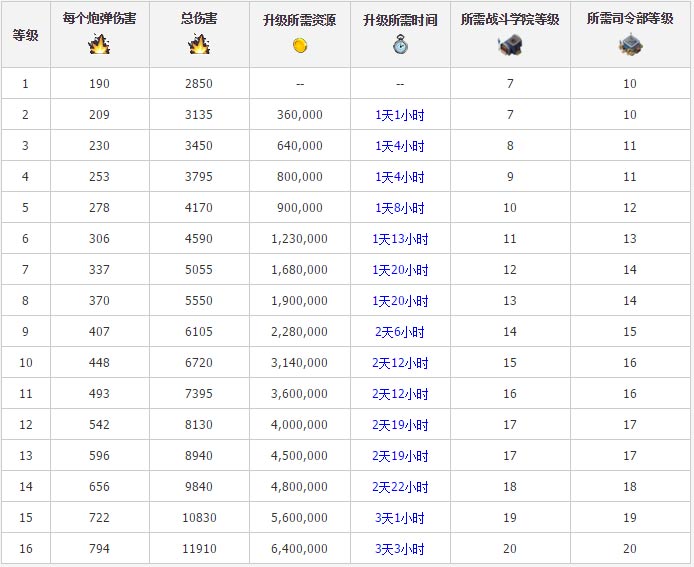Click the 所需战斗学院等级 header text
This screenshot has width=694, height=567.
(510, 19)
